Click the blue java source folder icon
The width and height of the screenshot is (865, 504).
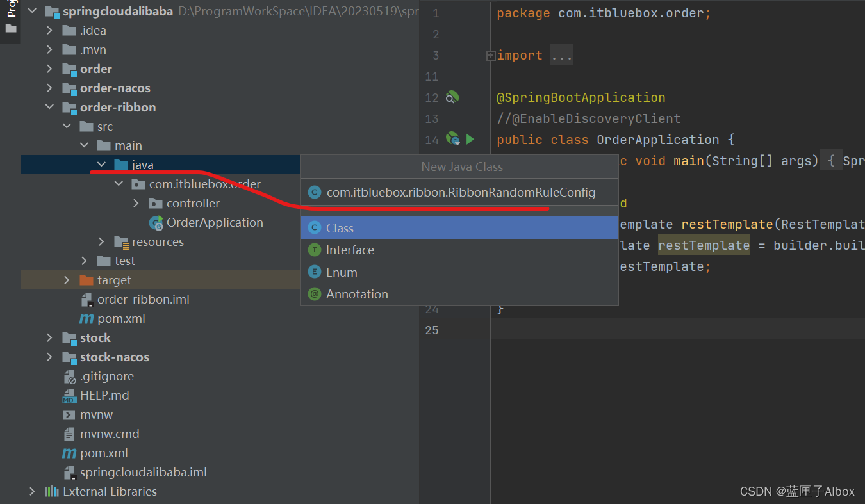121,165
